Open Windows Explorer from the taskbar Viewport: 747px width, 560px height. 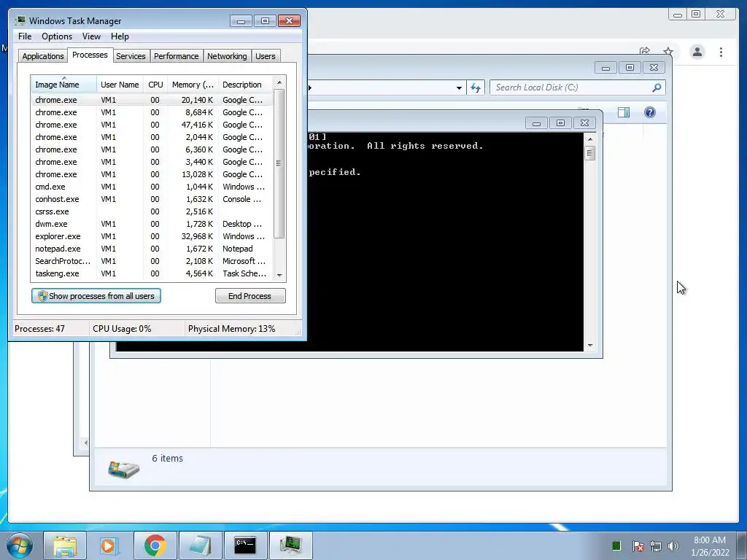(x=65, y=545)
